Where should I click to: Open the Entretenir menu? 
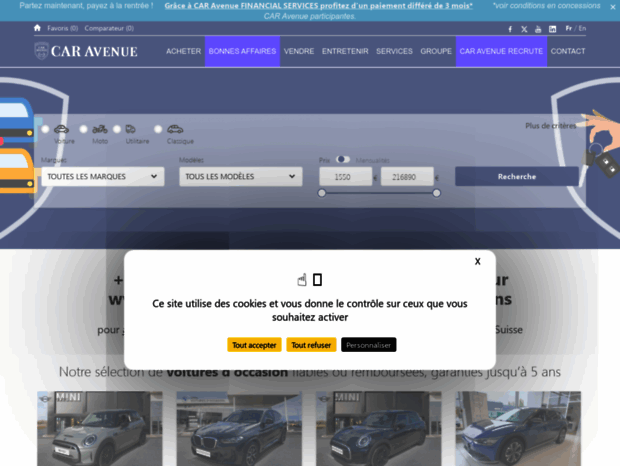point(345,51)
